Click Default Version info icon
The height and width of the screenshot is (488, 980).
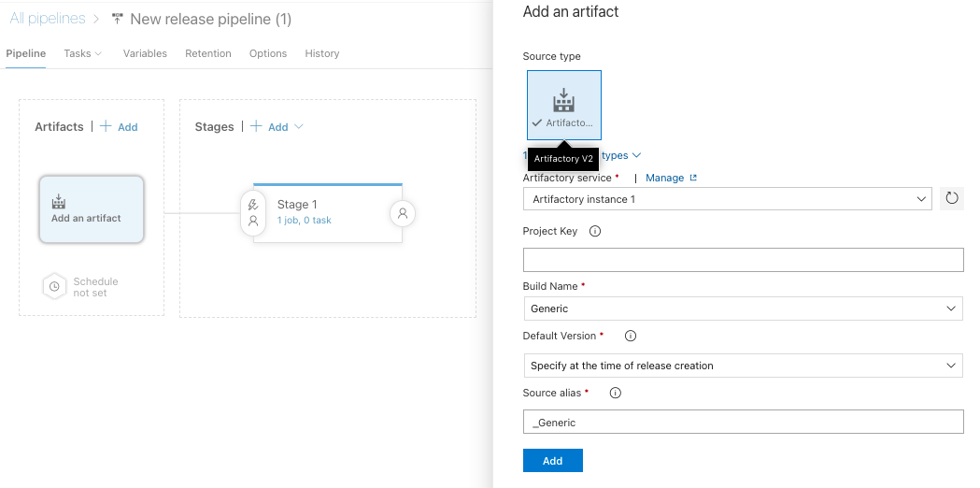[x=630, y=336]
